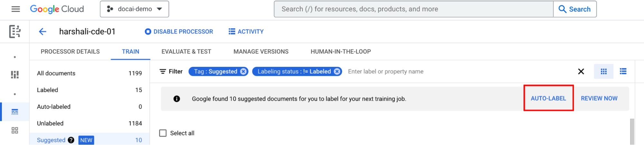Switch to list view layout
644x145 pixels.
[623, 71]
